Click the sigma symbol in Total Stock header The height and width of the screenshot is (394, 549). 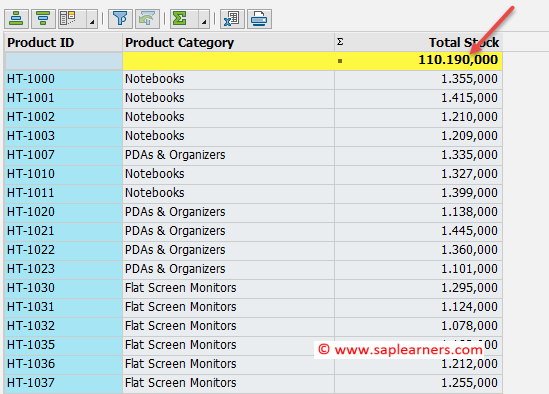(x=340, y=42)
